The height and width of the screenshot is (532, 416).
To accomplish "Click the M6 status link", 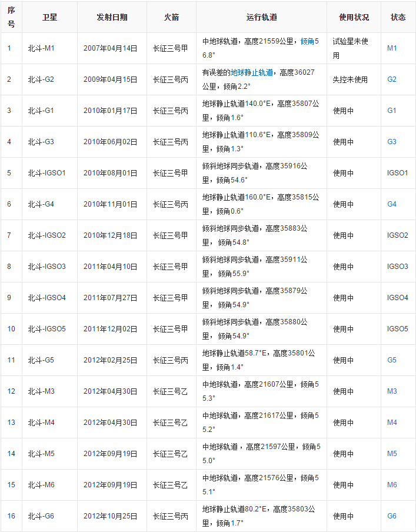I will (392, 485).
